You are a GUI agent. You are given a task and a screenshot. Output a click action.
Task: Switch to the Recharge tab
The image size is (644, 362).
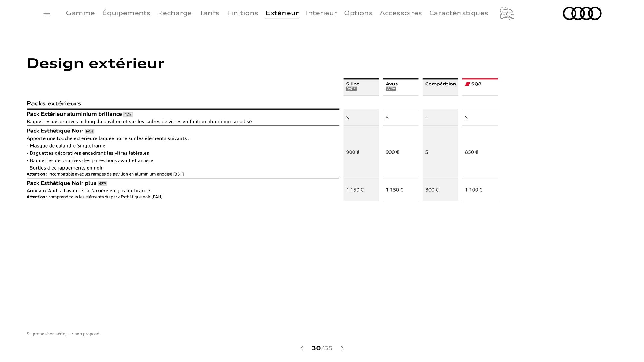(175, 13)
